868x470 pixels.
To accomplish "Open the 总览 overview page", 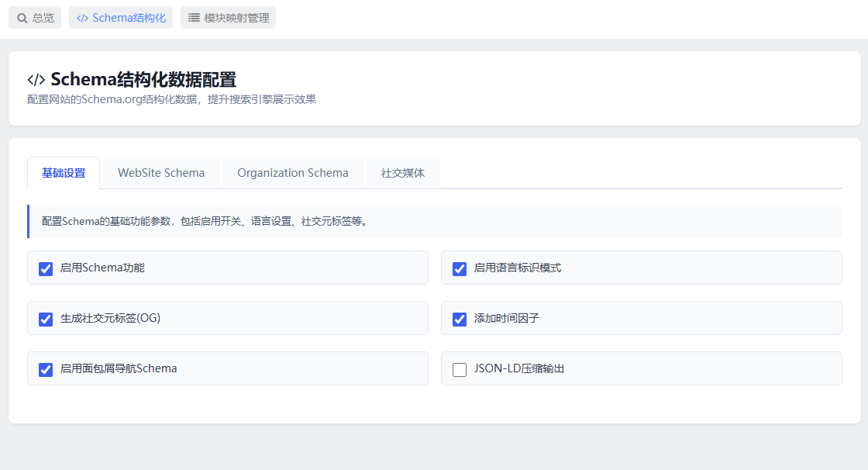I will 35,18.
